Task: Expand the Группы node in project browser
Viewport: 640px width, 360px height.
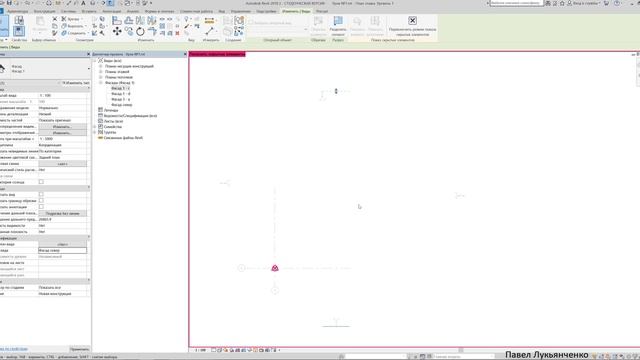Action: click(x=95, y=132)
